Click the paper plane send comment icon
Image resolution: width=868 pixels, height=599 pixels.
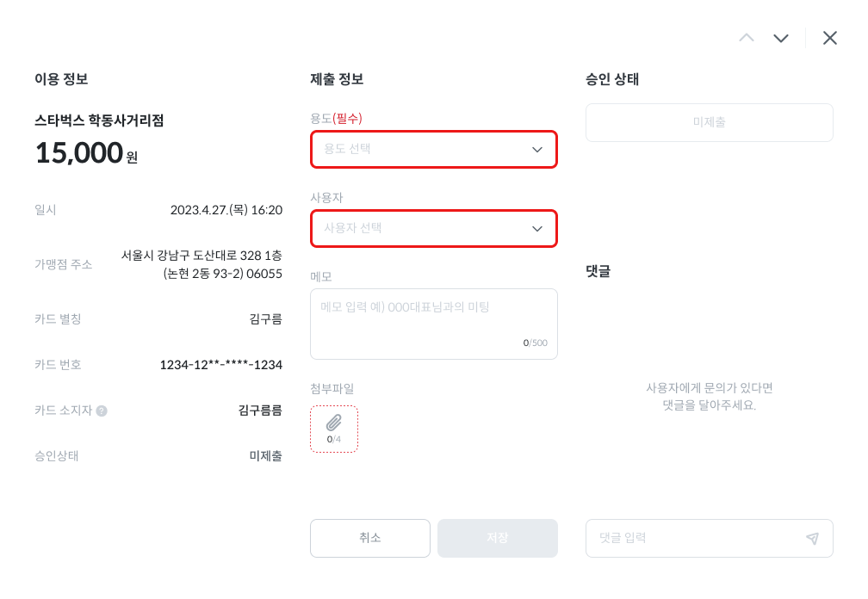pos(812,538)
